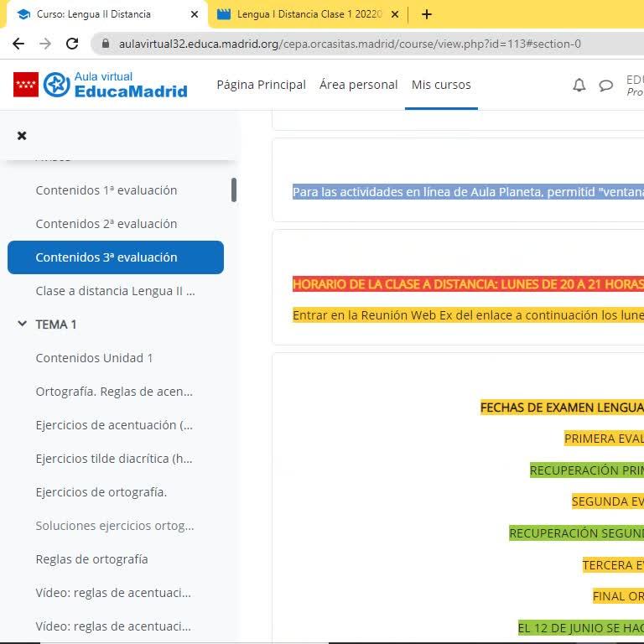Open the messages speech bubble icon
The image size is (644, 644).
coord(605,86)
